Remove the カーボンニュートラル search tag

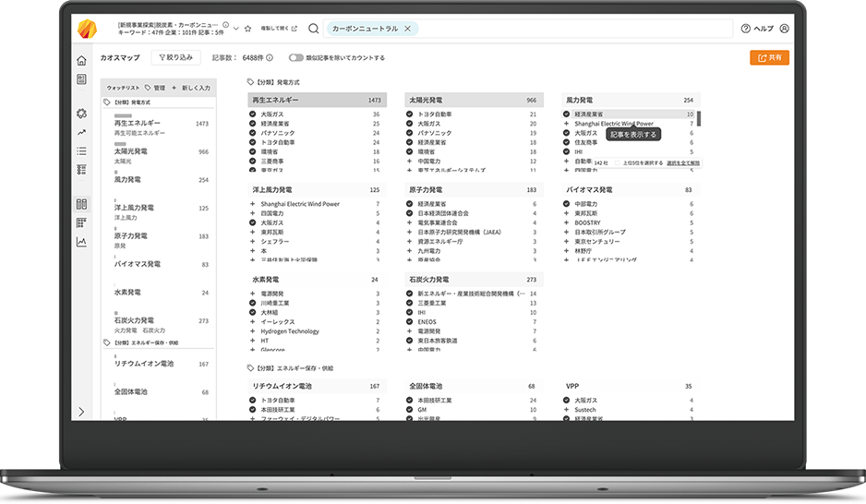tap(407, 29)
